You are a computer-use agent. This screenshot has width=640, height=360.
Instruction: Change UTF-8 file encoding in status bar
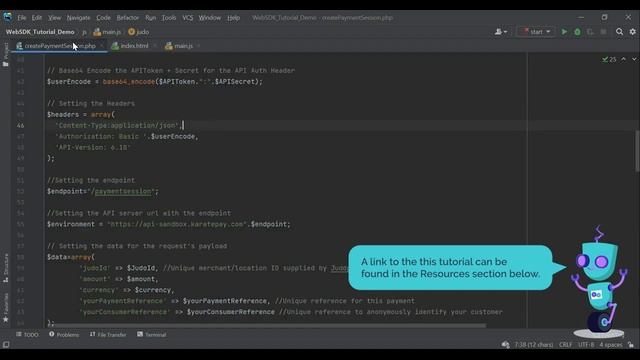pos(586,345)
